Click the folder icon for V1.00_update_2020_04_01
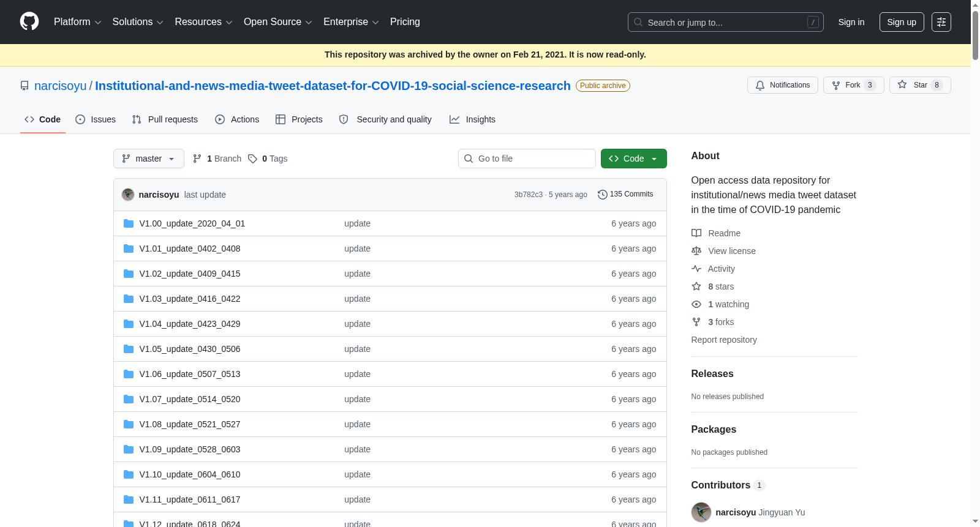 coord(129,223)
